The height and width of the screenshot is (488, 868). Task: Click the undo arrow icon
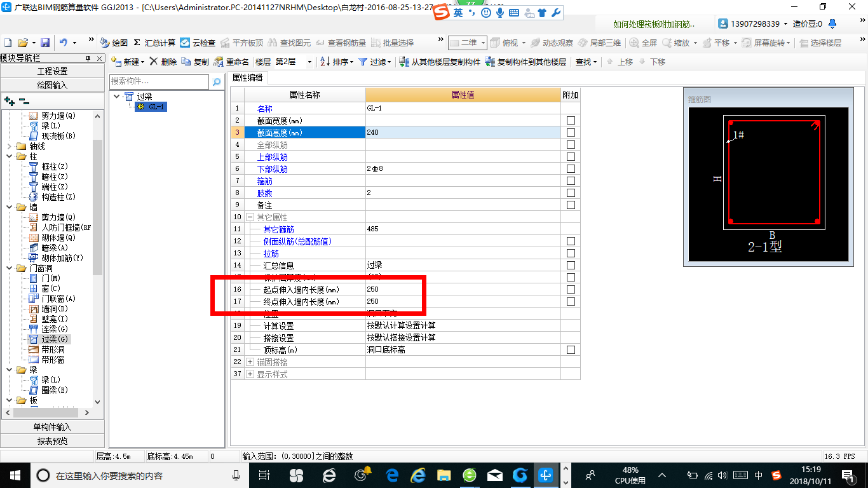(x=64, y=43)
